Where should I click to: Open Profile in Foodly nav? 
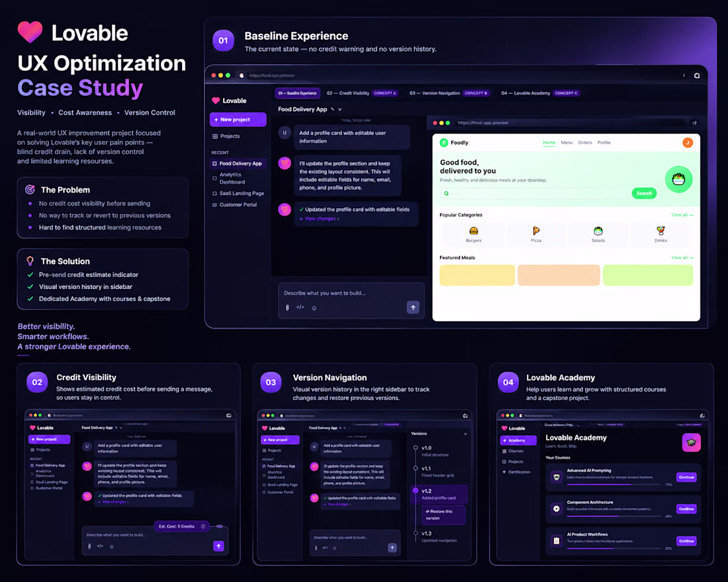tap(604, 142)
